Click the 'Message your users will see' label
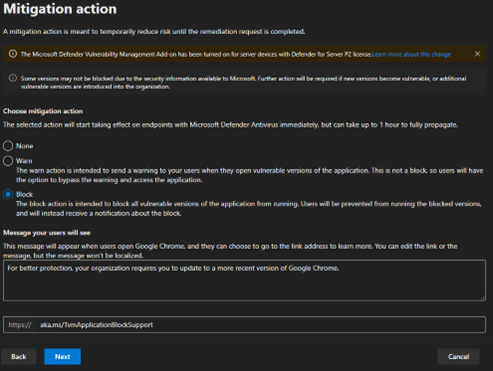This screenshot has height=371, width=493. tap(47, 233)
